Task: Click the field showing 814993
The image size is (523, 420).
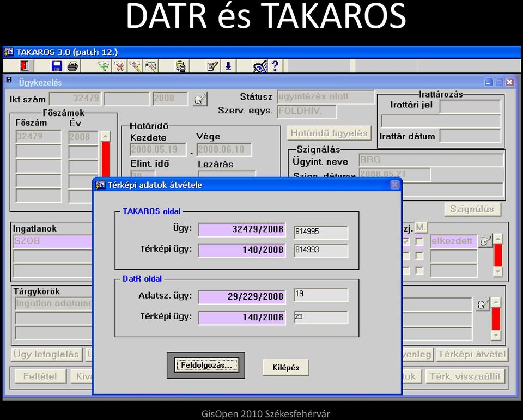Action: pos(321,250)
